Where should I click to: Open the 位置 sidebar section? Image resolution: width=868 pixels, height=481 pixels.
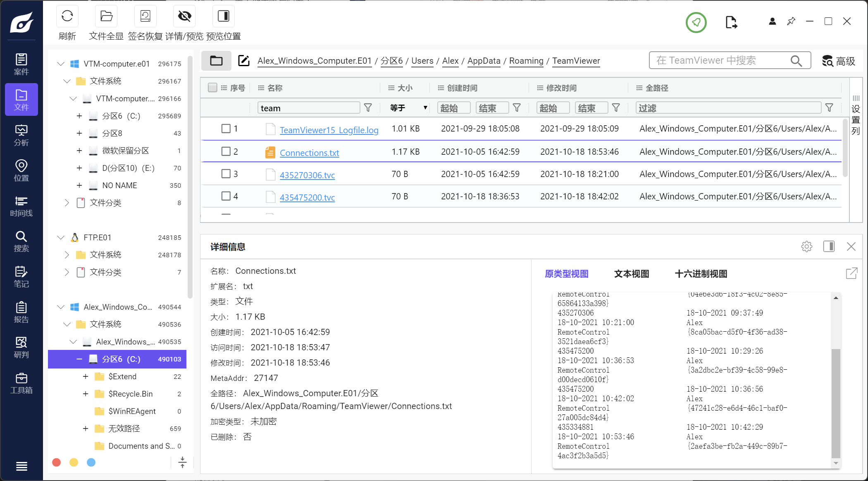21,170
